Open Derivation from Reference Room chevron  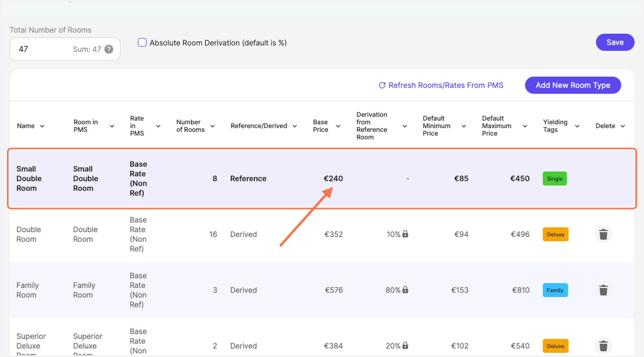coord(405,126)
